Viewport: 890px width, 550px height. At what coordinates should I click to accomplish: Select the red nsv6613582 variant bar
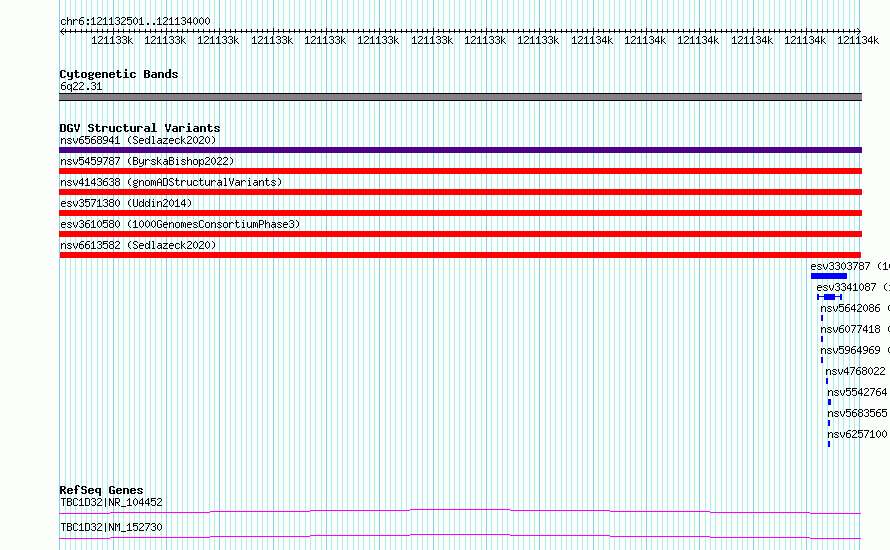click(460, 255)
